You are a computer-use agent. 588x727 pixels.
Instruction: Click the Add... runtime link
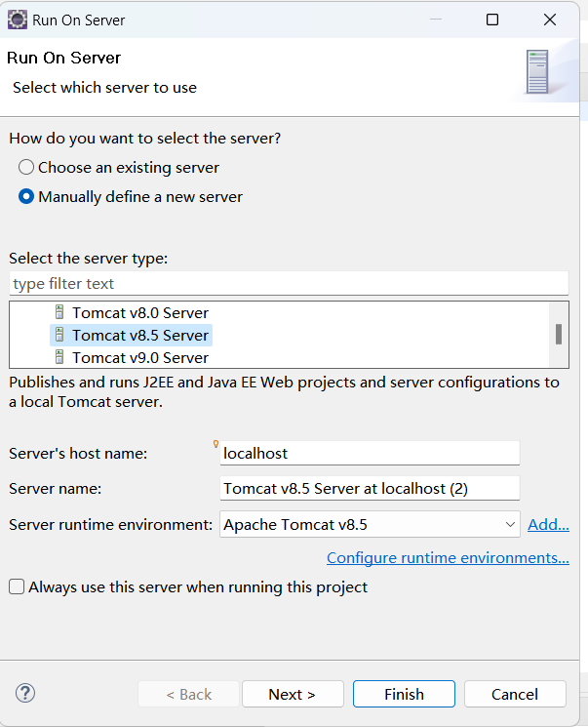[548, 524]
